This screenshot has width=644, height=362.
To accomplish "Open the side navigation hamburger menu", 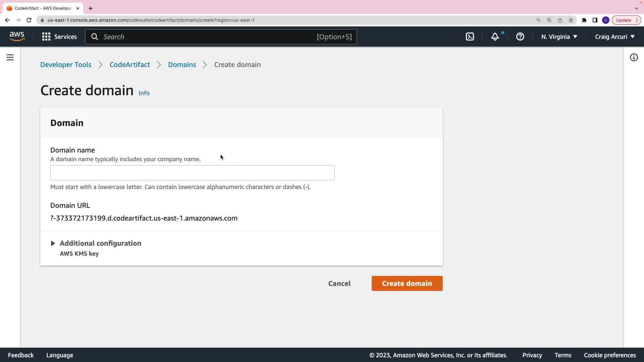I will click(10, 58).
